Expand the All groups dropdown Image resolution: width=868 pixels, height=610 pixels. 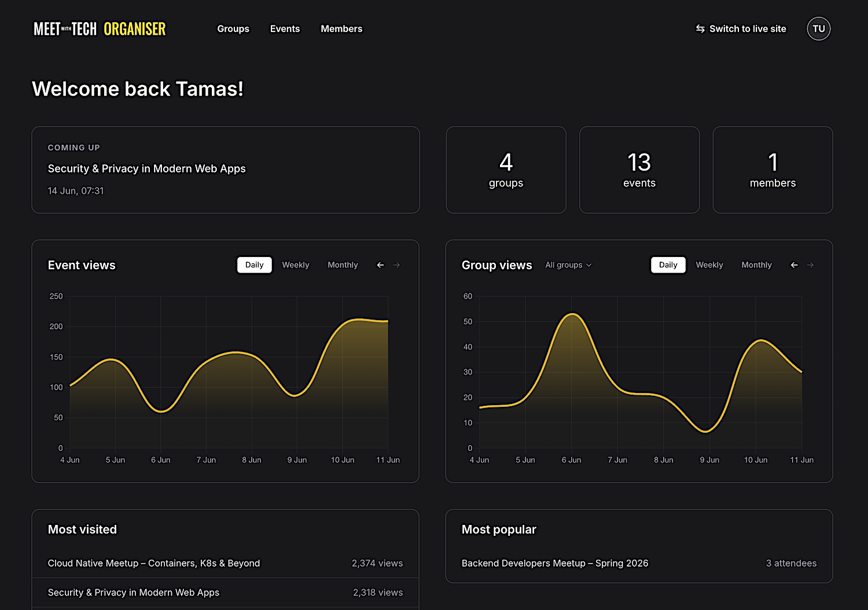(568, 265)
